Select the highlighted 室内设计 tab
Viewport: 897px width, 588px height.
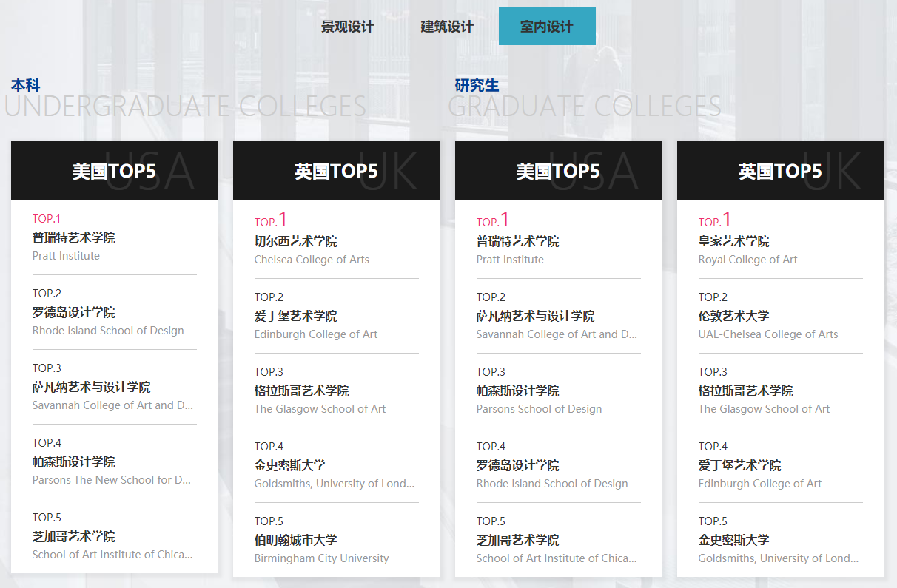point(547,26)
